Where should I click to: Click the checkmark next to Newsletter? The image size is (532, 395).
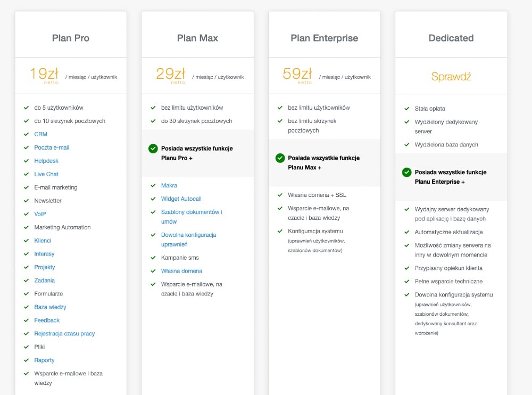click(26, 201)
